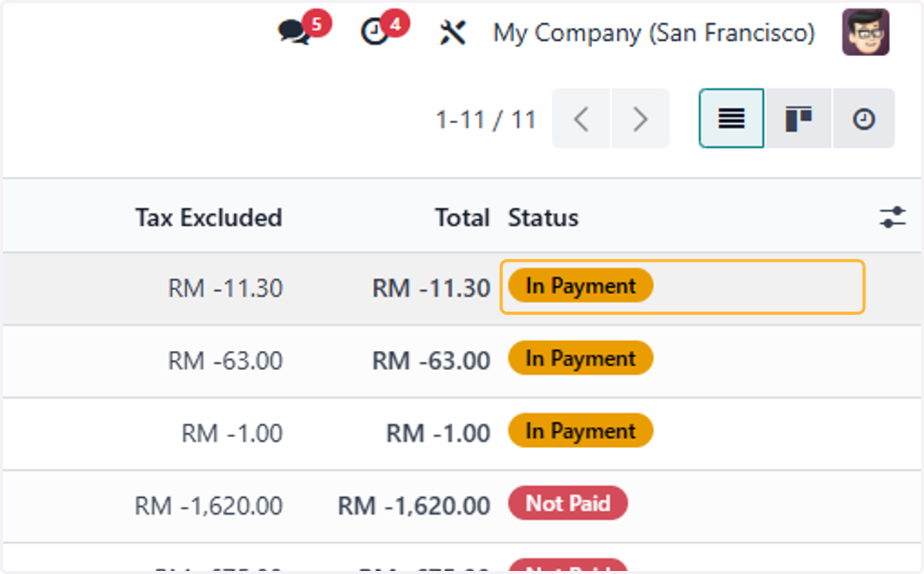
Task: Sort by the Tax Excluded column header
Action: click(209, 218)
